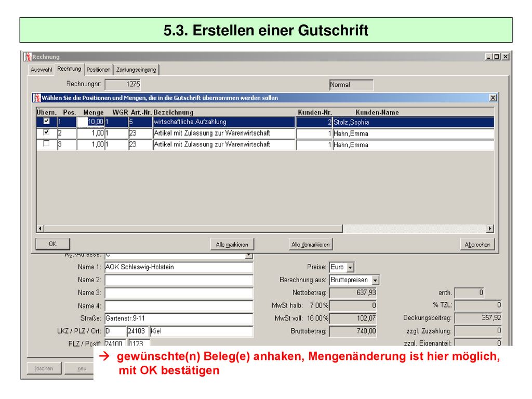The height and width of the screenshot is (399, 532).
Task: Click the löschen button
Action: coord(44,368)
